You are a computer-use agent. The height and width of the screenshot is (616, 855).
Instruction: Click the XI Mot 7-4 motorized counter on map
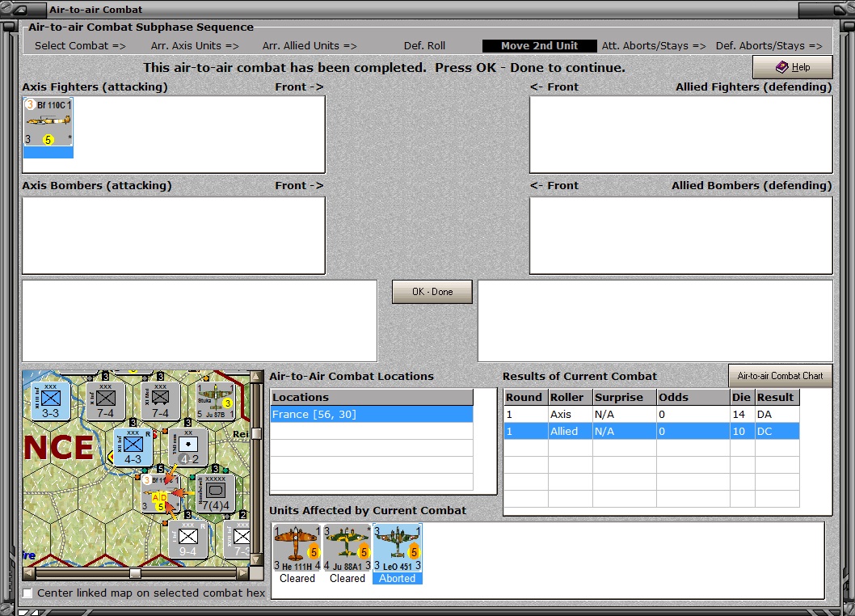(x=160, y=400)
